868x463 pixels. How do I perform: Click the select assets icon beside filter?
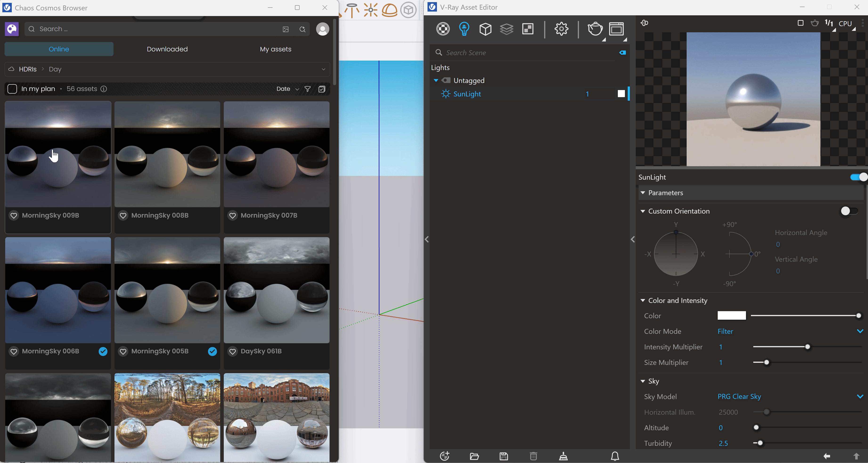click(322, 89)
